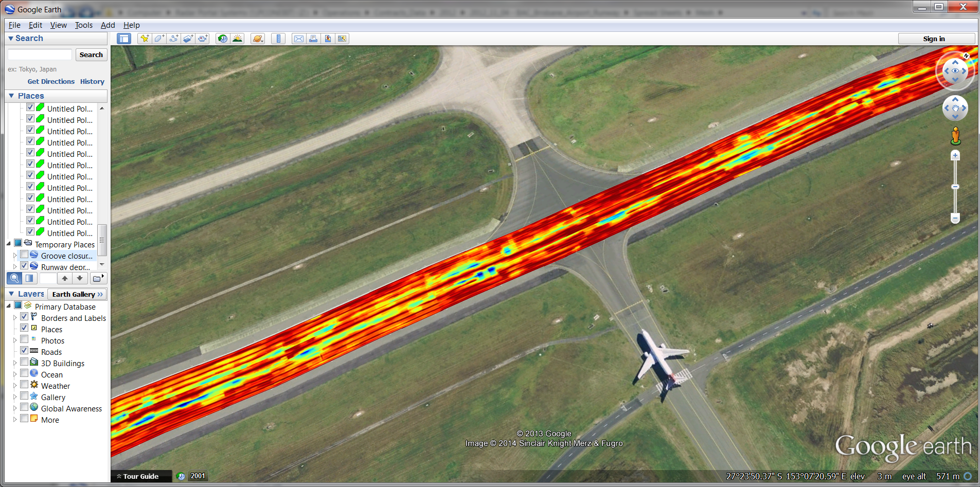The width and height of the screenshot is (980, 487).
Task: Collapse the Layers panel triangle
Action: point(11,294)
